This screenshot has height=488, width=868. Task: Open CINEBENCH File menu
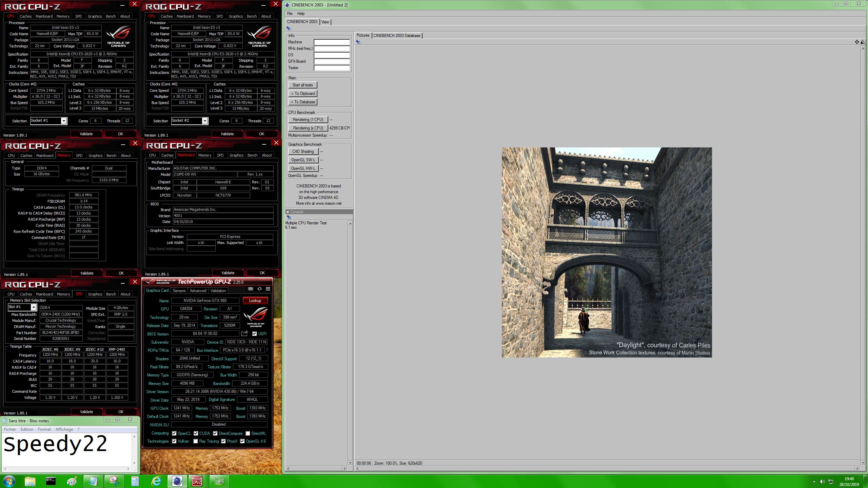coord(290,14)
